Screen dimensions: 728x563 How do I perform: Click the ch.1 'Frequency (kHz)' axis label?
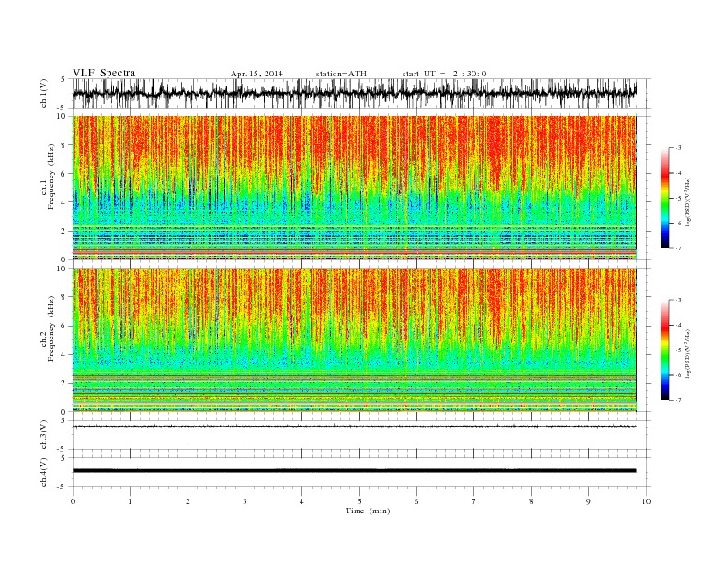pyautogui.click(x=51, y=177)
